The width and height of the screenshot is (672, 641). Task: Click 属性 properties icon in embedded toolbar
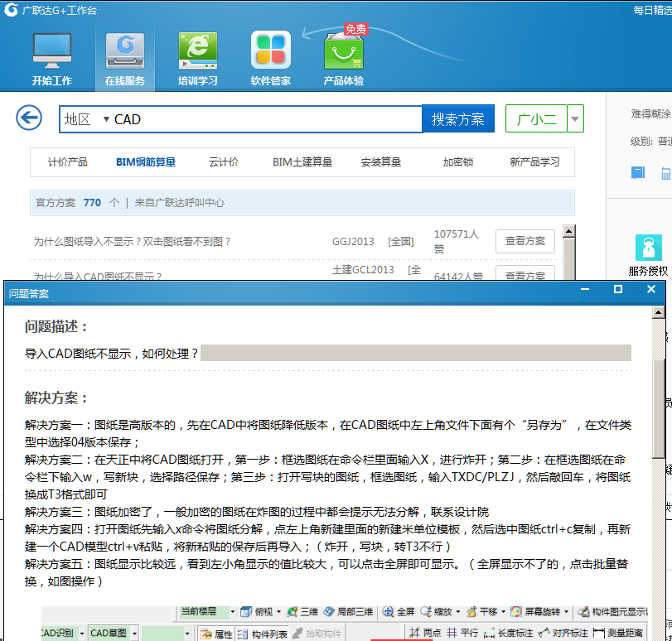206,634
